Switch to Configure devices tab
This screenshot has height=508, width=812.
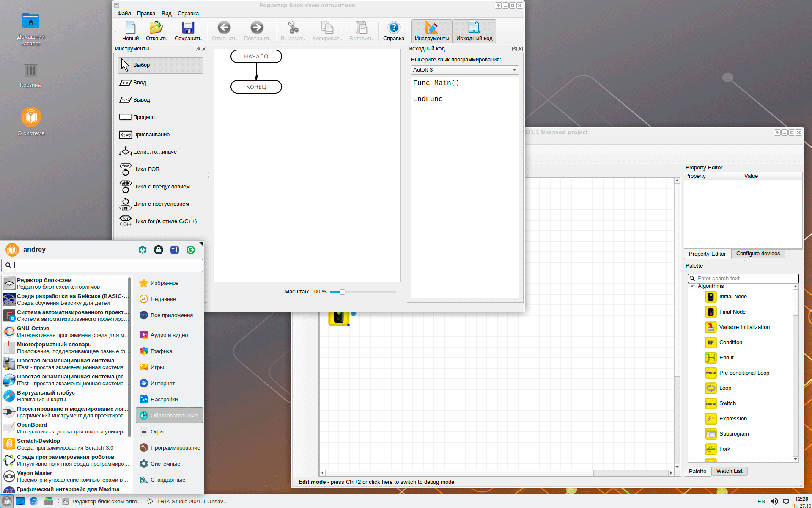point(757,254)
